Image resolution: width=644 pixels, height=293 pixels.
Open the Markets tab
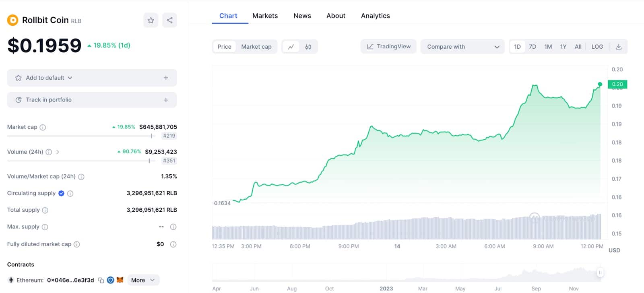265,16
